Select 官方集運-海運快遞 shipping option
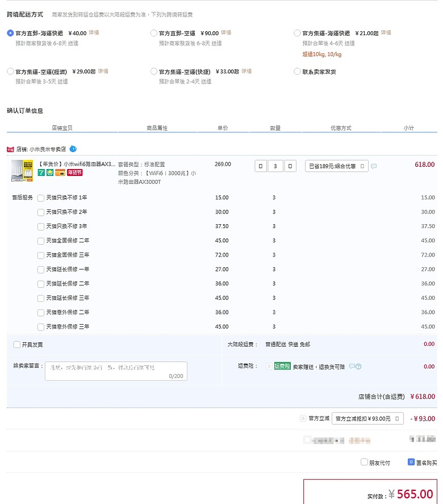The height and width of the screenshot is (504, 443). tap(297, 33)
